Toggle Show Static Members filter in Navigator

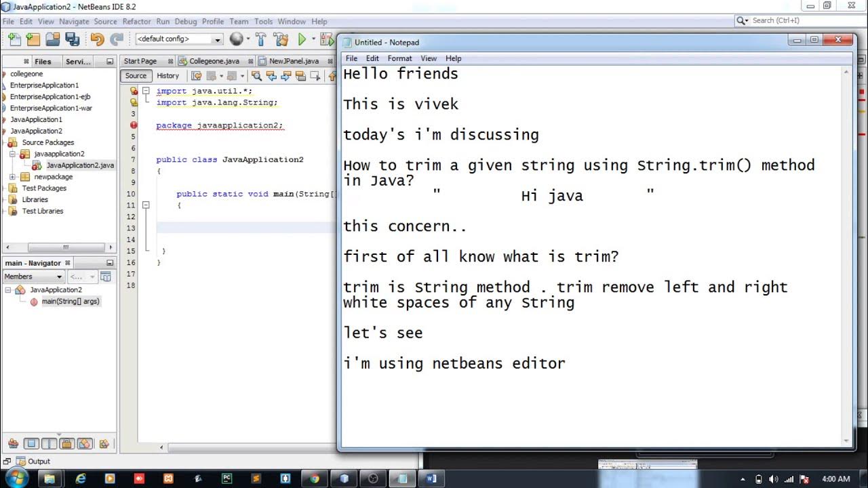coord(49,444)
